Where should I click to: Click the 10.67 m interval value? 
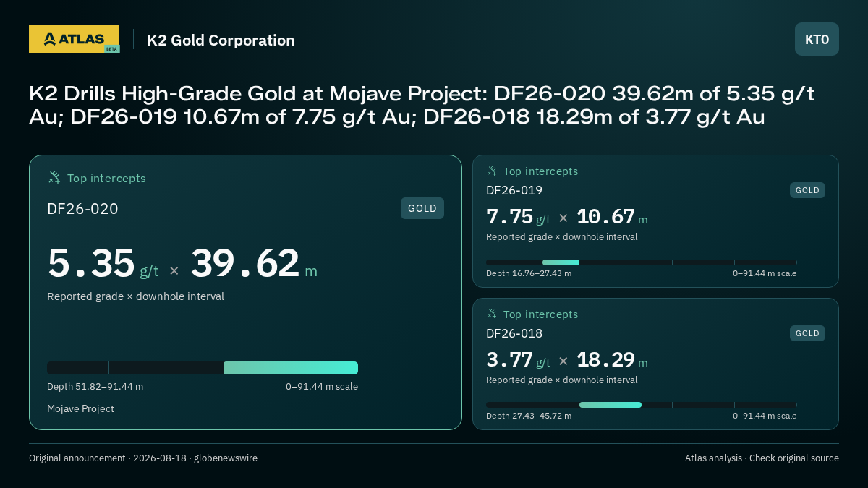[x=612, y=217]
